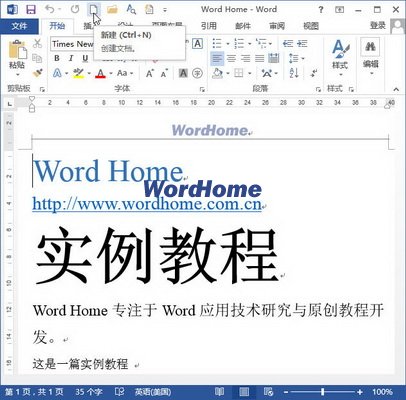Click 登录 to sign in

click(377, 25)
